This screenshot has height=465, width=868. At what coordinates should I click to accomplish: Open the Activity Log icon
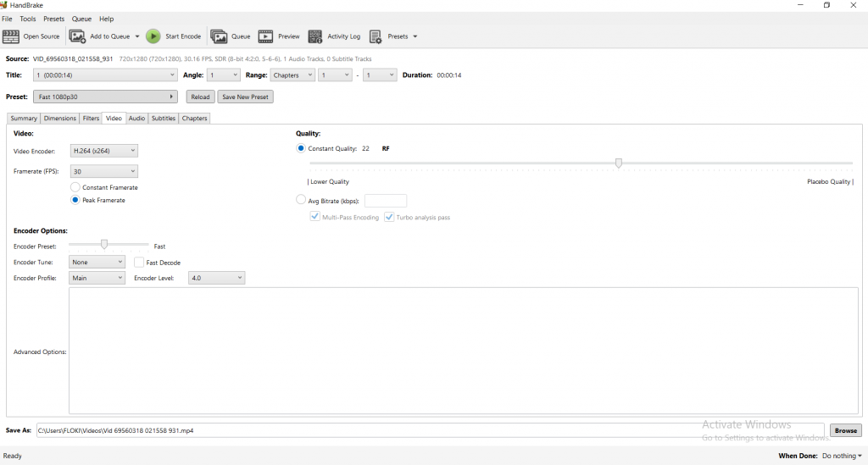(315, 36)
